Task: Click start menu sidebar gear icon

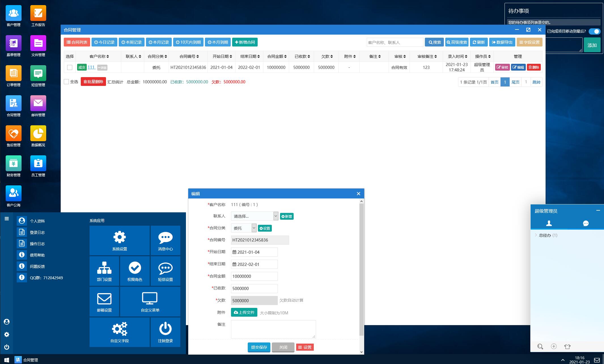Action: pyautogui.click(x=7, y=335)
